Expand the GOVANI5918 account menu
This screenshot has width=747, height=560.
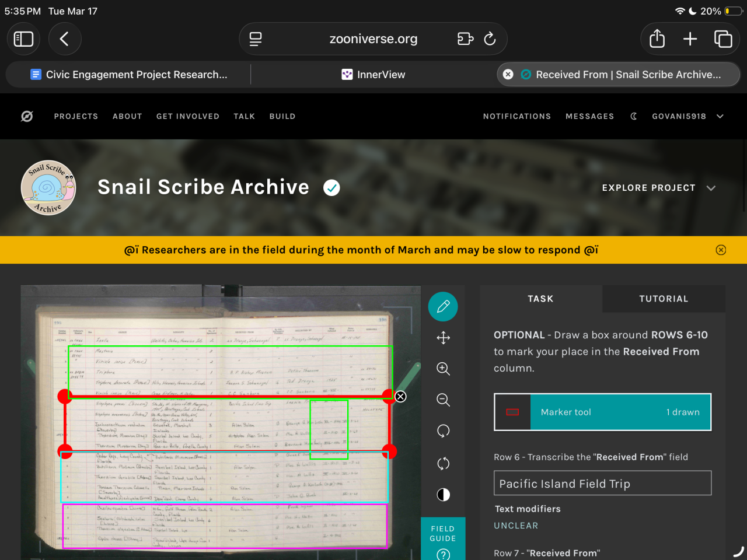tap(687, 117)
